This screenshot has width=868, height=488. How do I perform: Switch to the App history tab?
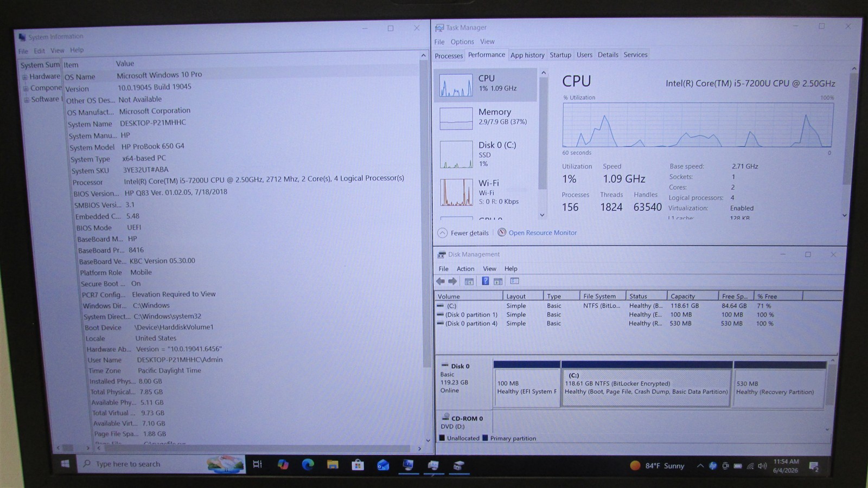[527, 55]
